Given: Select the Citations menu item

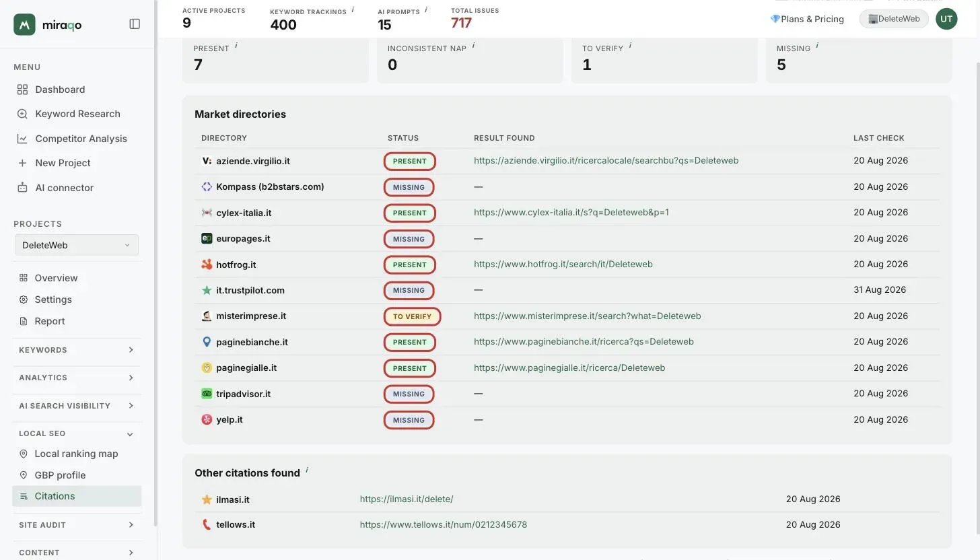Looking at the screenshot, I should click(77, 496).
